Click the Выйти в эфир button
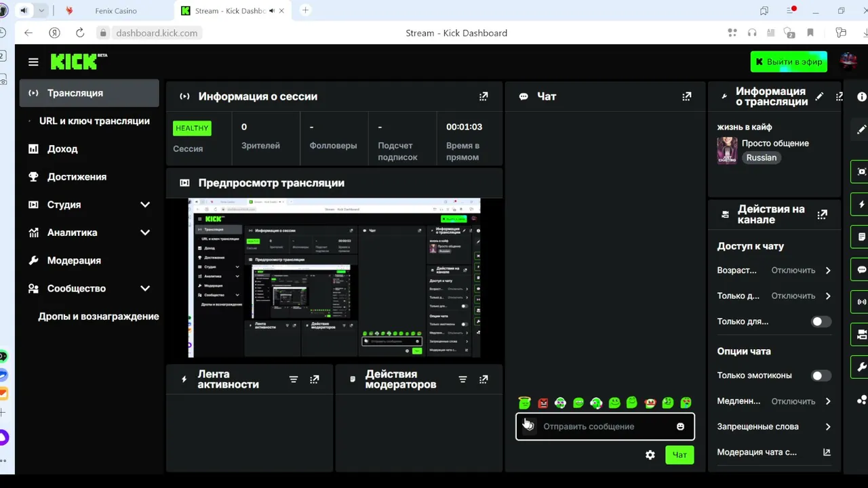Image resolution: width=868 pixels, height=488 pixels. tap(789, 62)
